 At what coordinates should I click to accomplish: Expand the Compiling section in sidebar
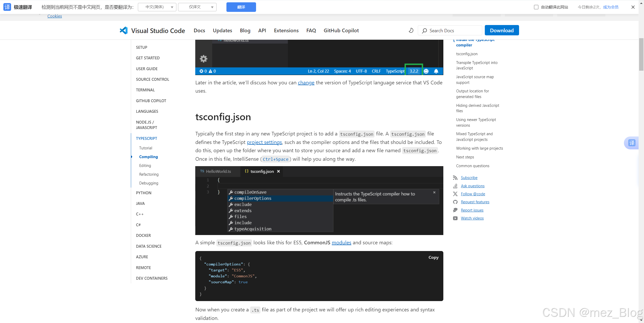pos(148,157)
